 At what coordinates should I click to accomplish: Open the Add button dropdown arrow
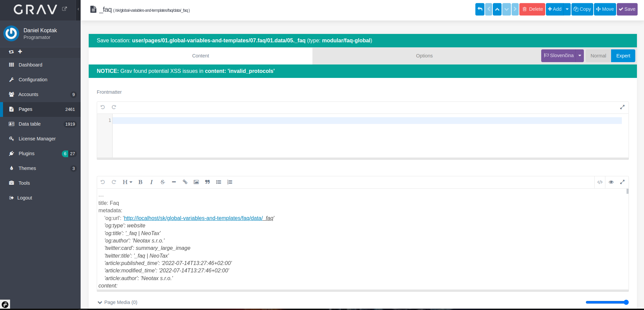click(x=567, y=9)
